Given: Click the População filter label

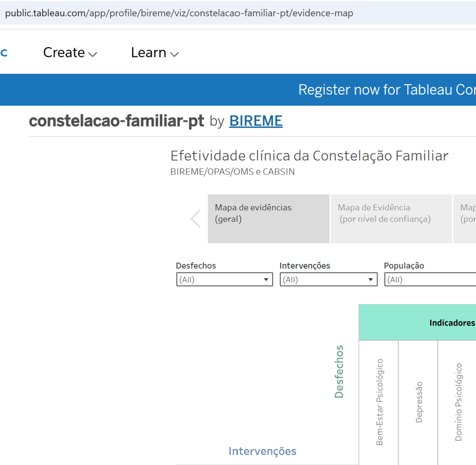Looking at the screenshot, I should (x=403, y=266).
